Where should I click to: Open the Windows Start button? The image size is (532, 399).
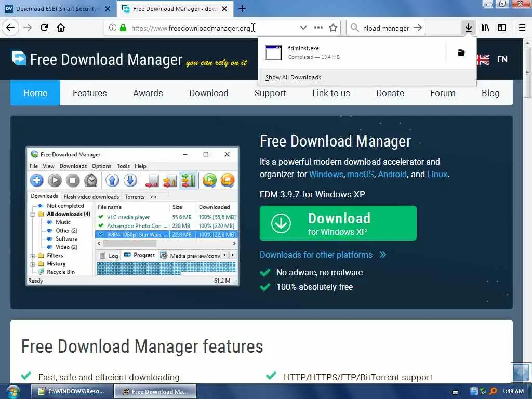click(x=12, y=392)
